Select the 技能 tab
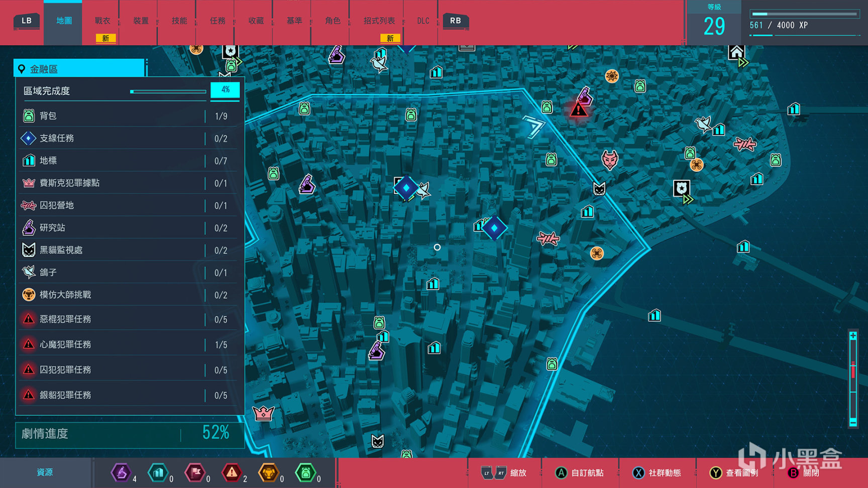Viewport: 868px width, 488px height. (x=179, y=21)
